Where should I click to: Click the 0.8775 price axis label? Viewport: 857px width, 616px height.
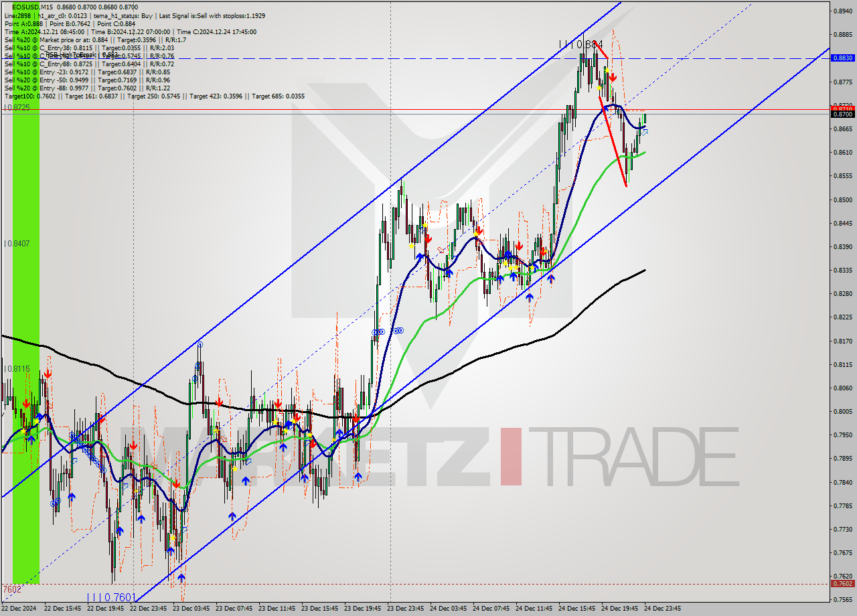(842, 82)
